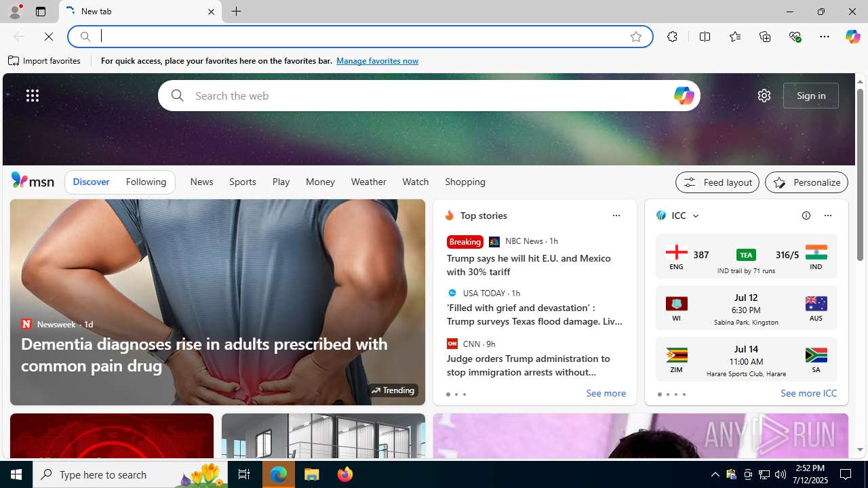Click See more ICC link

[x=808, y=394]
